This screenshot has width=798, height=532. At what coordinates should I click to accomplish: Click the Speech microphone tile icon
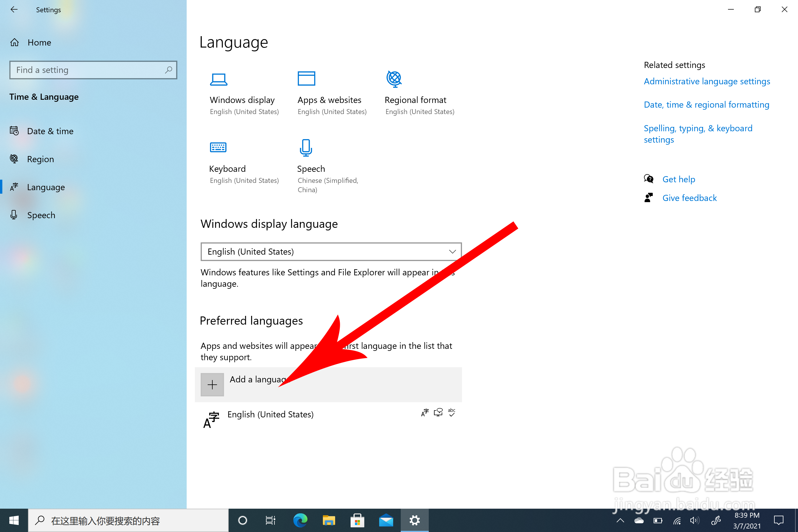coord(306,147)
